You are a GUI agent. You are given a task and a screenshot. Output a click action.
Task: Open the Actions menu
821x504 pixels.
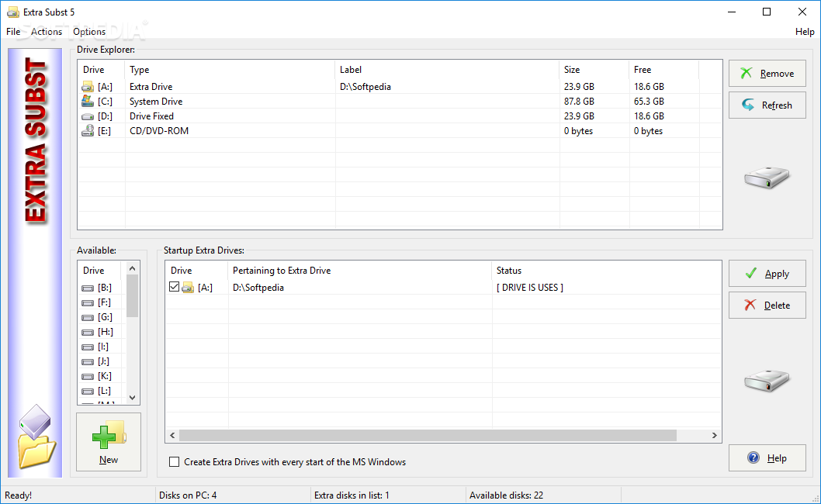click(47, 31)
